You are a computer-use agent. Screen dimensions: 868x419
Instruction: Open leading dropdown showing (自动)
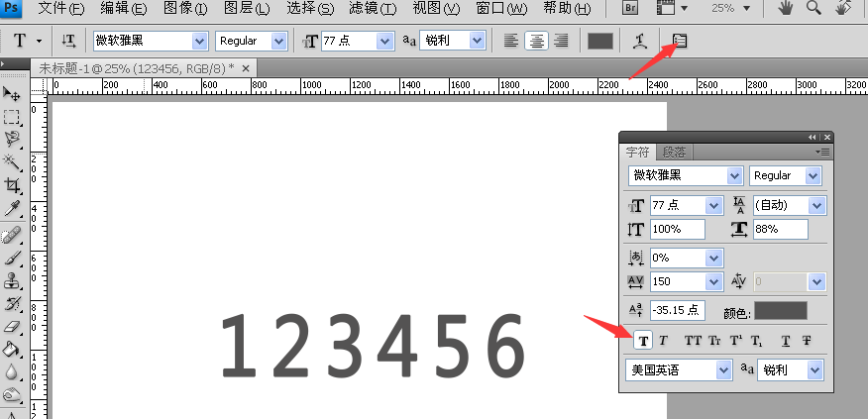click(x=817, y=205)
